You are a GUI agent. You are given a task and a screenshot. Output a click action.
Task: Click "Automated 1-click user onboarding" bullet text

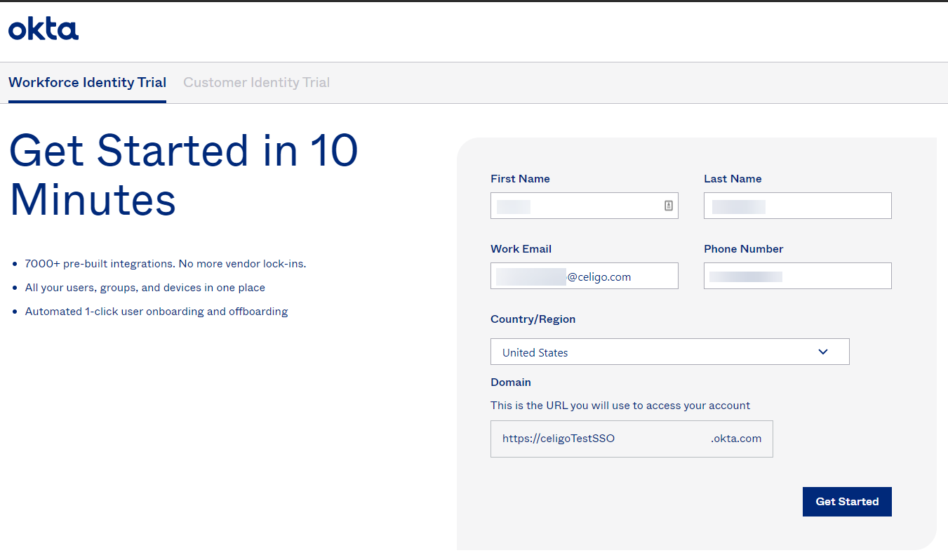156,312
